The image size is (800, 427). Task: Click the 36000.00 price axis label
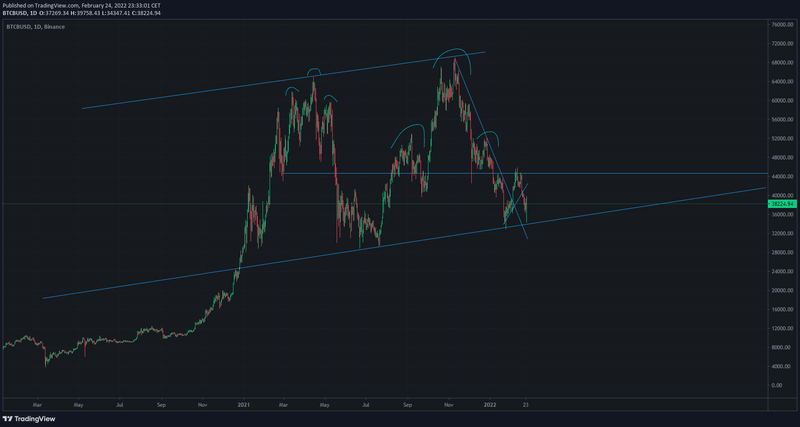click(781, 215)
